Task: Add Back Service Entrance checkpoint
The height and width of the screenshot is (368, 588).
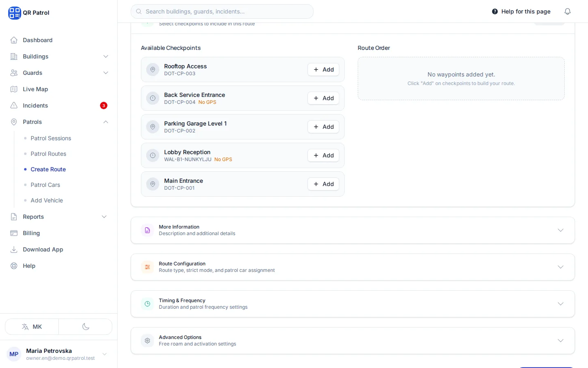Action: coord(323,98)
